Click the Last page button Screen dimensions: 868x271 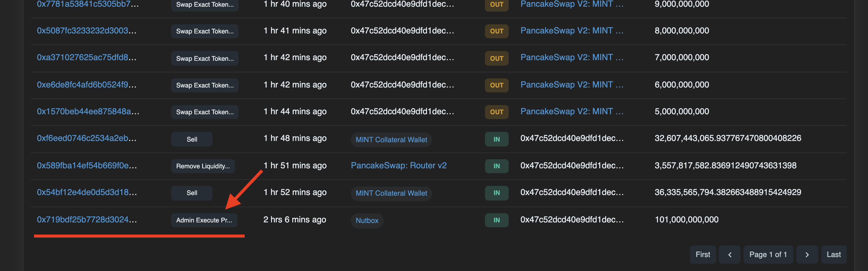(833, 255)
